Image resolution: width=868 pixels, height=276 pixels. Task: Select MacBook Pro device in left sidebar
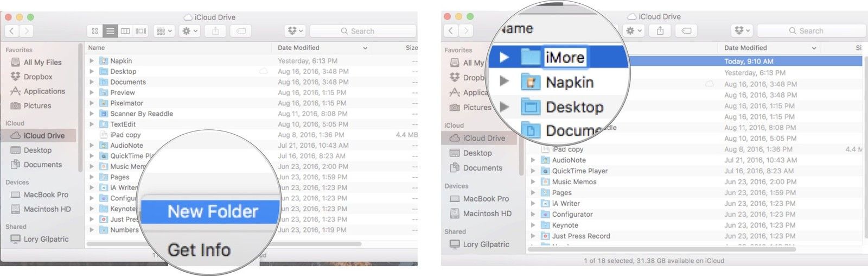point(46,195)
